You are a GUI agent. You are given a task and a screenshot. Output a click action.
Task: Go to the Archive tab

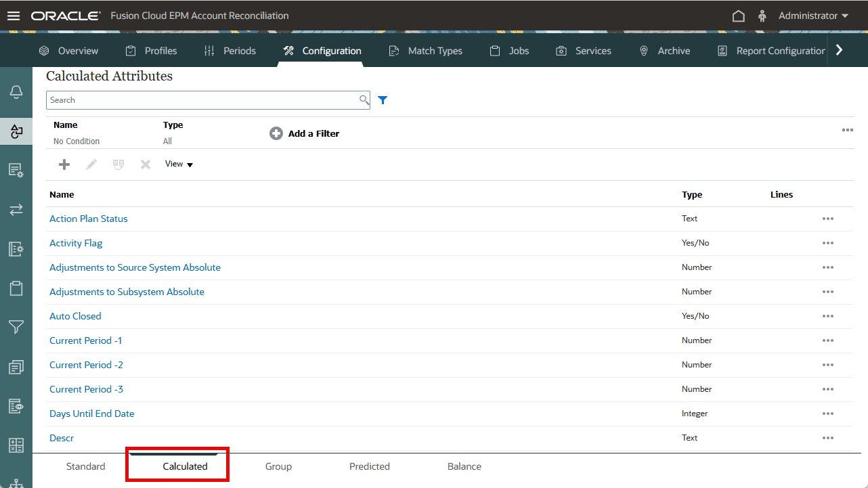[x=664, y=51]
